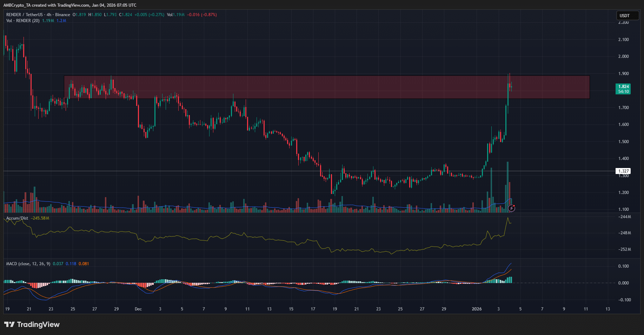
Task: Click the MACD (close, 12, 26, 9) indicator legend
Action: [28, 263]
